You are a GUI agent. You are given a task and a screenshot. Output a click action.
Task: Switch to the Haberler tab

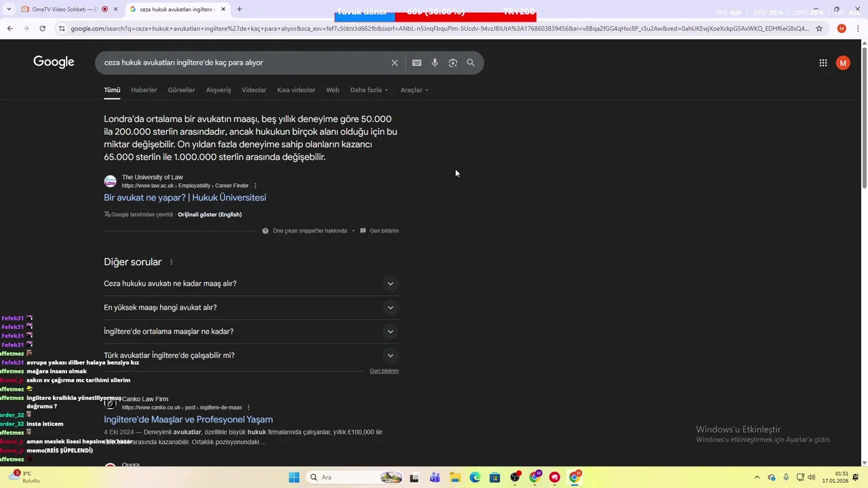pos(144,90)
